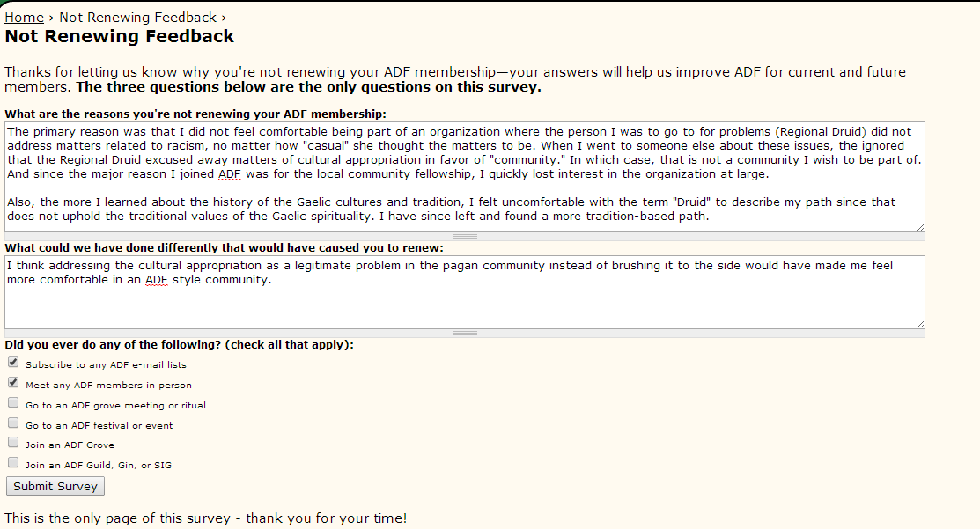Tick Join an ADF Guild, Gin, or SIG
Screen dimensions: 980x529
pos(13,462)
